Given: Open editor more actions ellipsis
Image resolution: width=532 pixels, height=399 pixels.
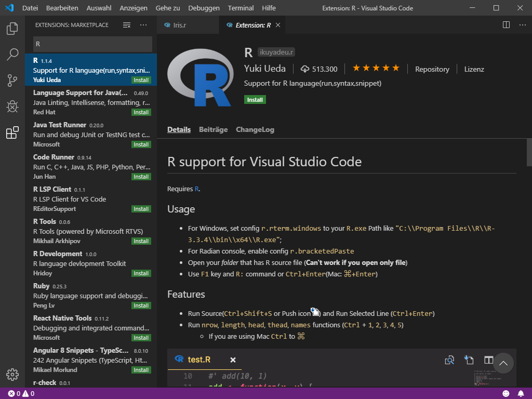Looking at the screenshot, I should (x=523, y=25).
